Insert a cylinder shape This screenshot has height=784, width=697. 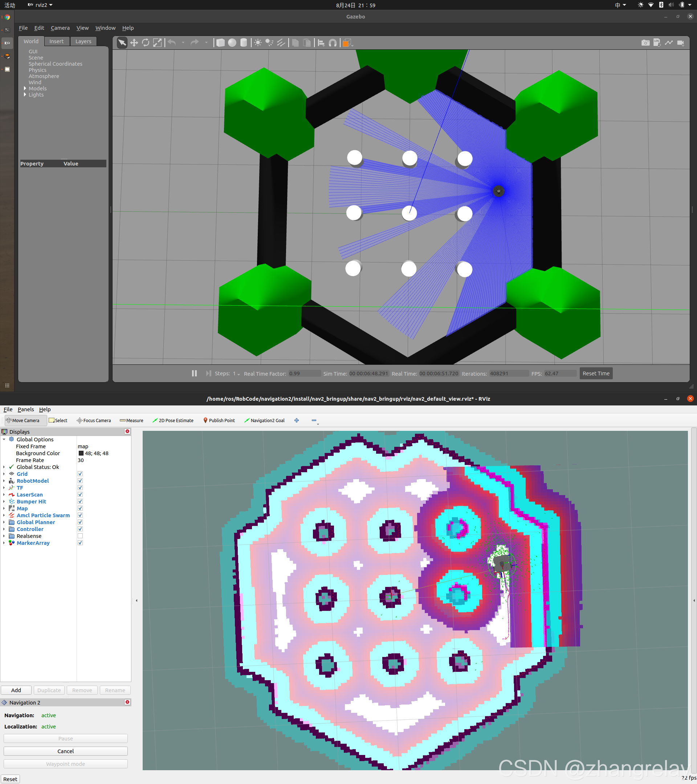coord(244,42)
